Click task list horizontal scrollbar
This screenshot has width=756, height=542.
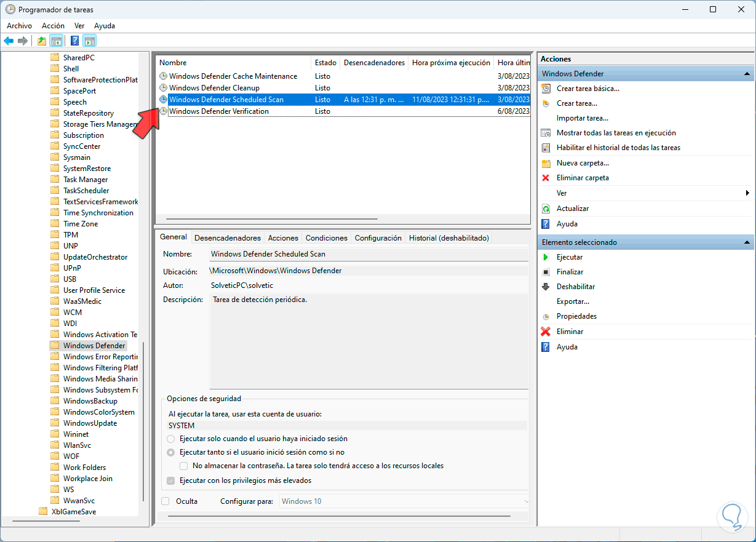click(x=272, y=218)
